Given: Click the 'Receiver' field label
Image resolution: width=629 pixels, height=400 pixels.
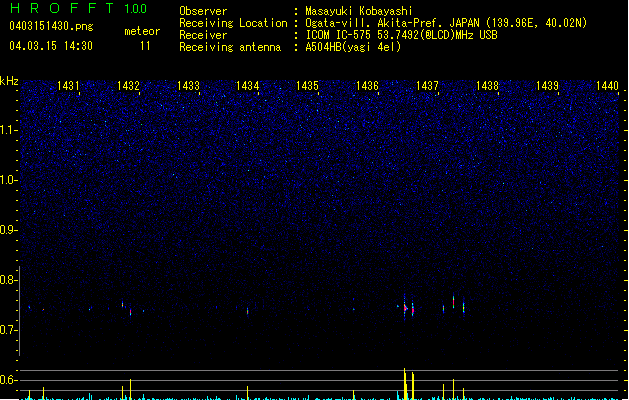Looking at the screenshot, I should pos(203,35).
